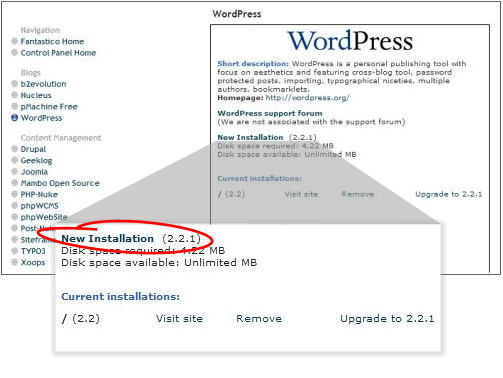
Task: Go to Control Panel Home
Action: point(58,53)
